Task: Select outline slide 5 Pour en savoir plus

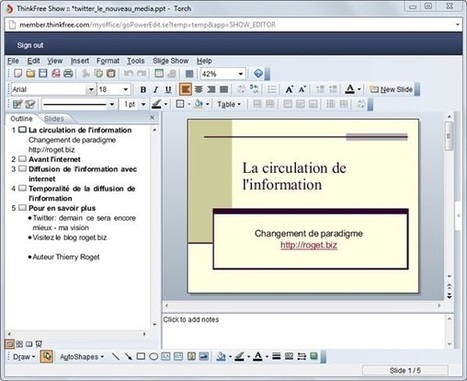Action: click(x=62, y=208)
